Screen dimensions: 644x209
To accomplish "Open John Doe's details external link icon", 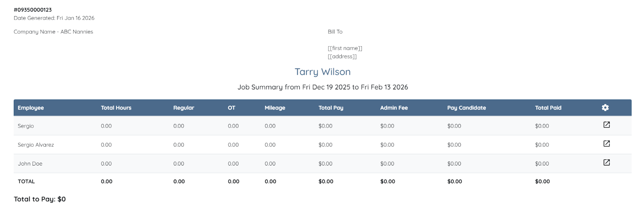I will pos(607,163).
